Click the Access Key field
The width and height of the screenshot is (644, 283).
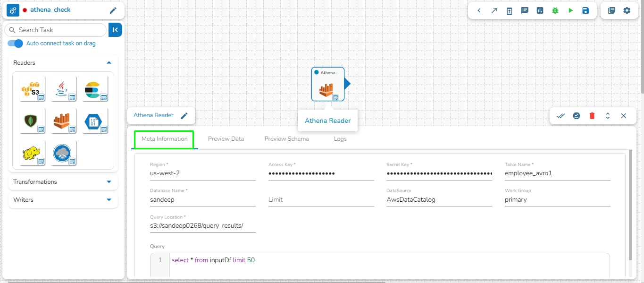[321, 173]
